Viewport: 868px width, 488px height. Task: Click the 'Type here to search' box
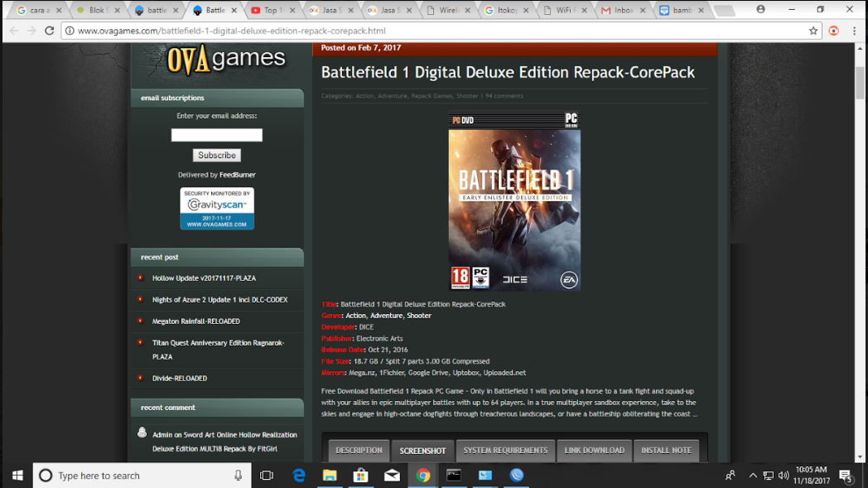coord(142,476)
